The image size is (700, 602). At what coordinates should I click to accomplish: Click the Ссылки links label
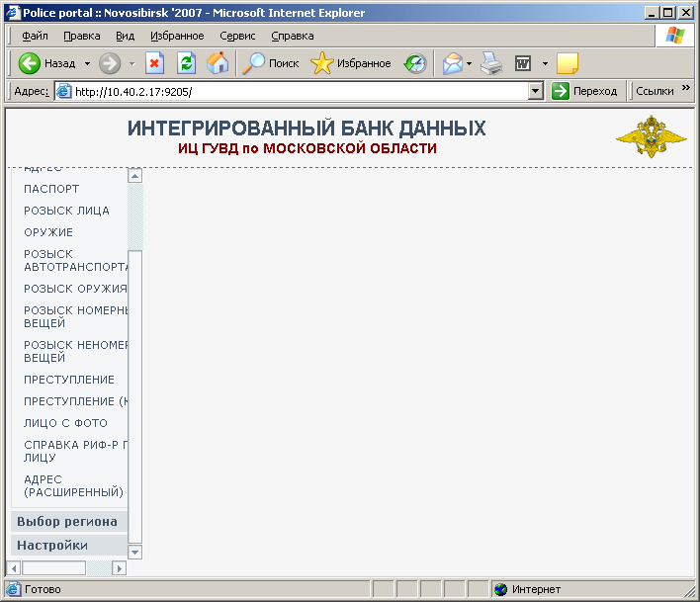point(655,91)
